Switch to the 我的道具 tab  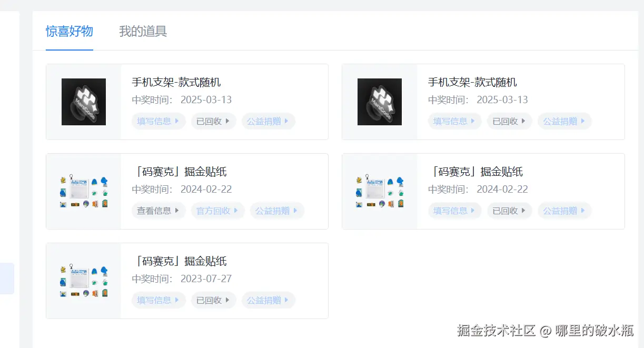142,32
